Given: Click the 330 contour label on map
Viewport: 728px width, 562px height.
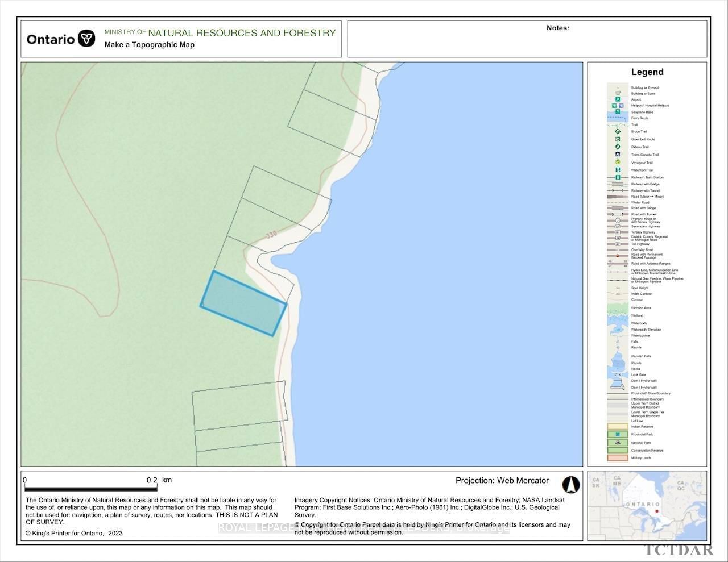Looking at the screenshot, I should [x=271, y=234].
